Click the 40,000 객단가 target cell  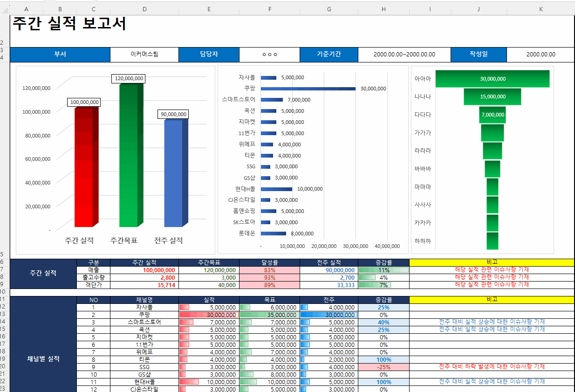pos(209,285)
